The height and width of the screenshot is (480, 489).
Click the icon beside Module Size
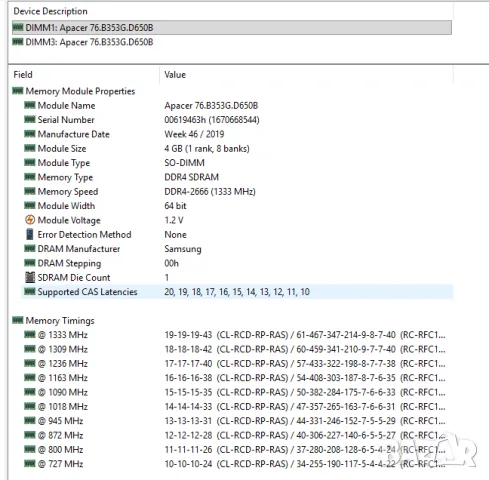[x=30, y=148]
